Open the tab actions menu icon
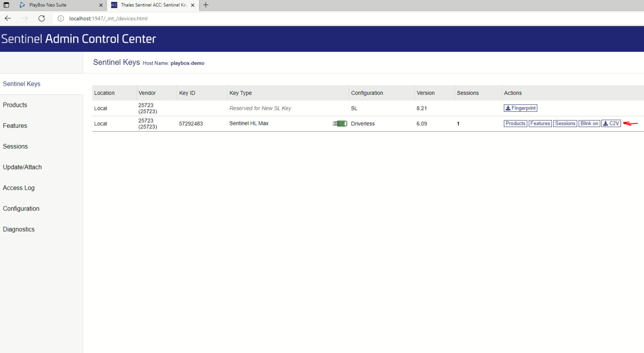Image resolution: width=644 pixels, height=353 pixels. pyautogui.click(x=6, y=5)
